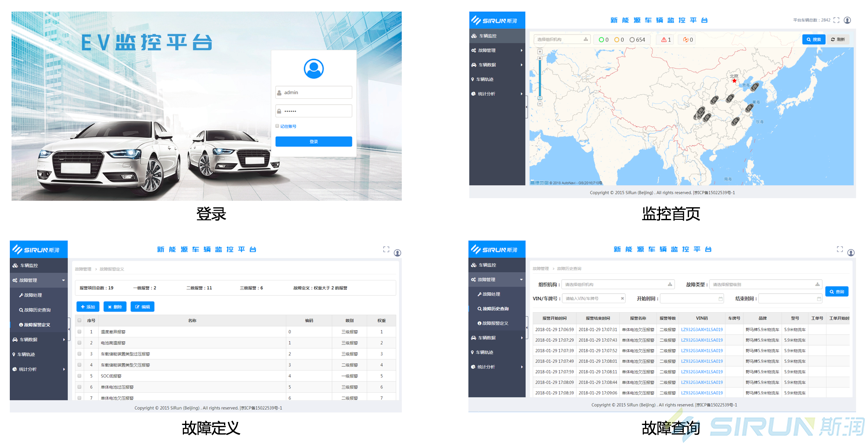This screenshot has width=865, height=443.
Task: Open 故障历史查询 in fault definition sidebar
Action: coord(37,310)
